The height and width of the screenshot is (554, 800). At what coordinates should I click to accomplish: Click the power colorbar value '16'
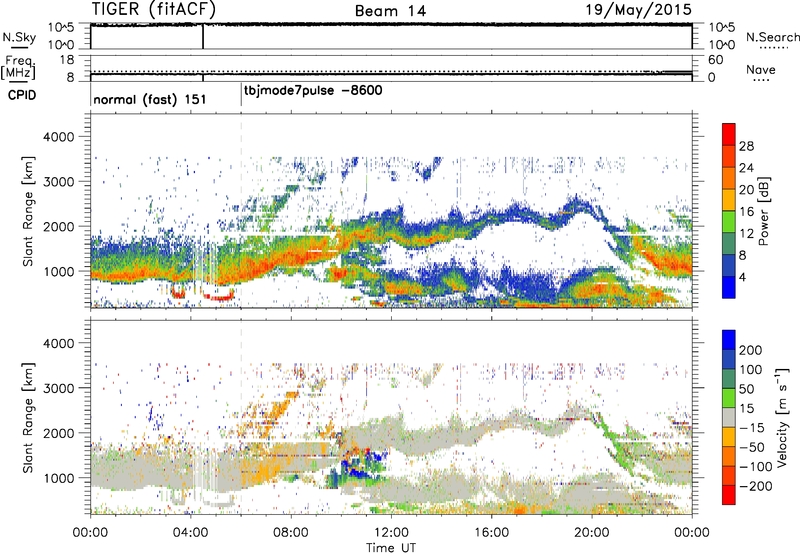pyautogui.click(x=746, y=212)
